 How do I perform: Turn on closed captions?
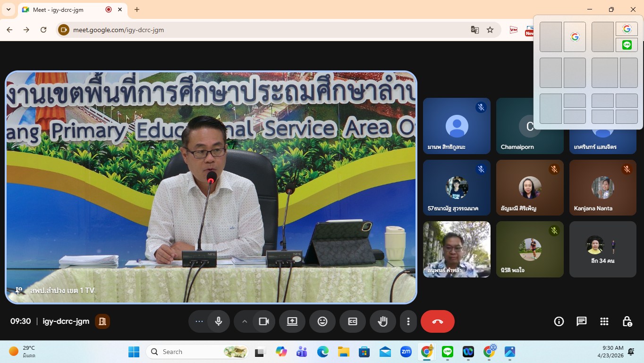click(353, 321)
